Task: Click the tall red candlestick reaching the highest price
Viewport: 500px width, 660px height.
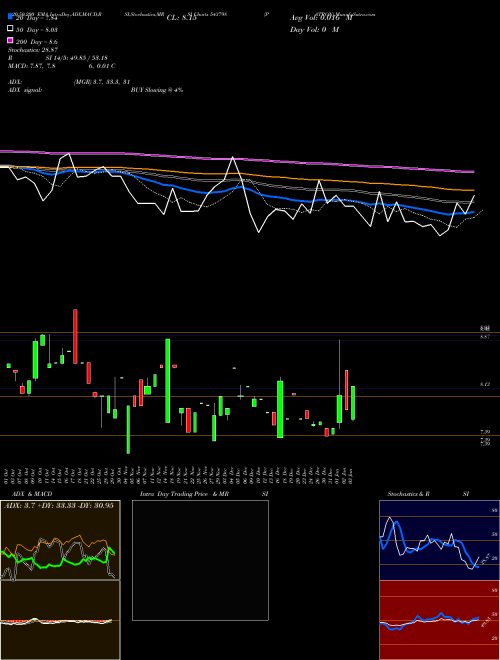Action: pyautogui.click(x=75, y=336)
